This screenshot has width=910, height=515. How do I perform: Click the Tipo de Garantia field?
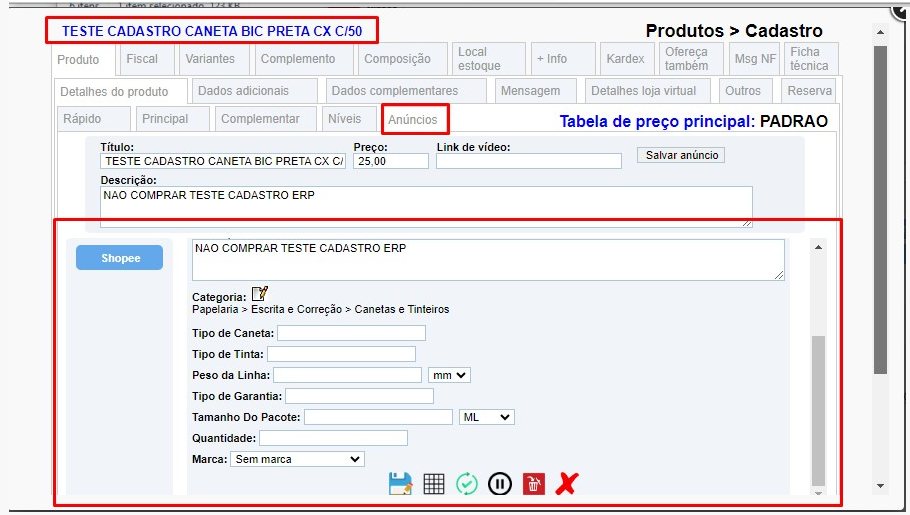359,396
